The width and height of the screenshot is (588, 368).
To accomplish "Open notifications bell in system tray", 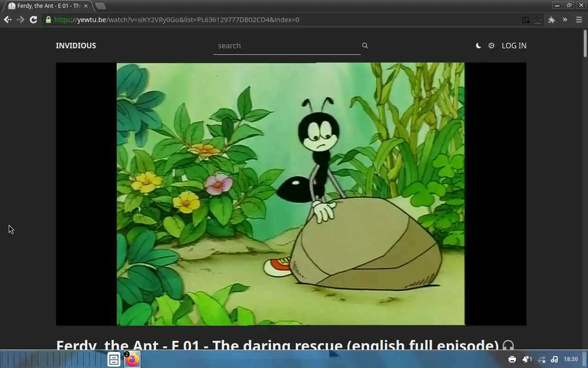I will pyautogui.click(x=527, y=359).
